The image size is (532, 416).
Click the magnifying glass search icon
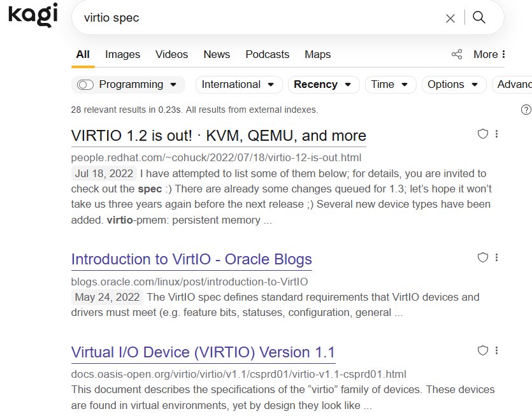479,18
